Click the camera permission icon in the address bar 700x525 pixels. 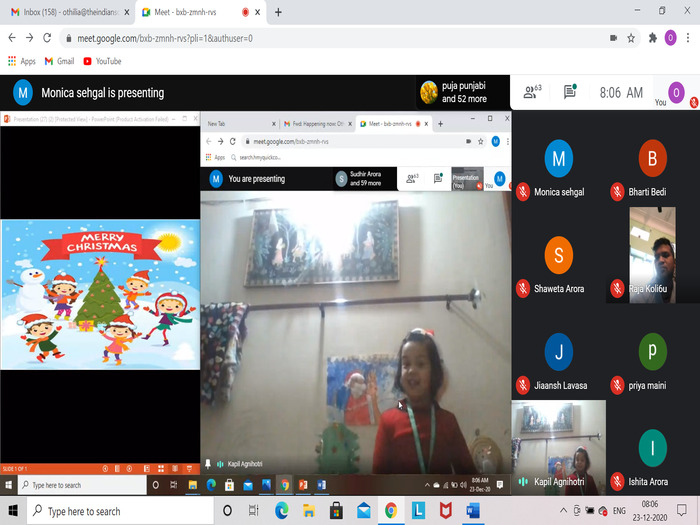613,38
